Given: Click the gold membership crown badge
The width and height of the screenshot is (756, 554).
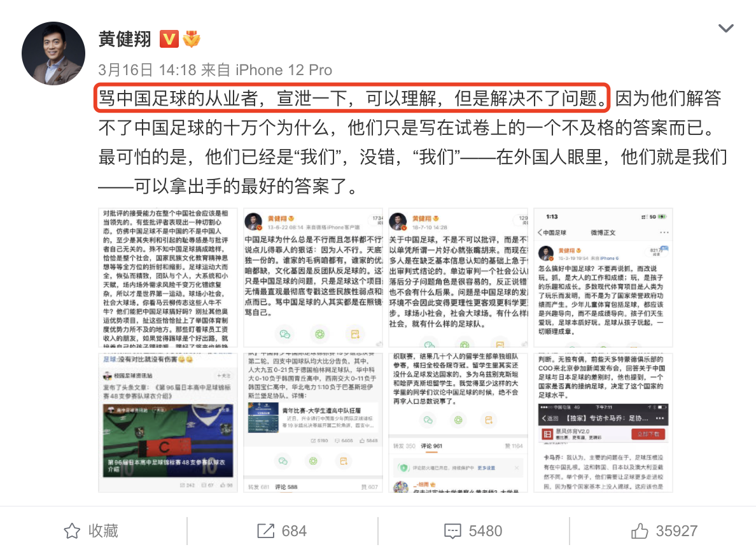Looking at the screenshot, I should click(x=192, y=39).
